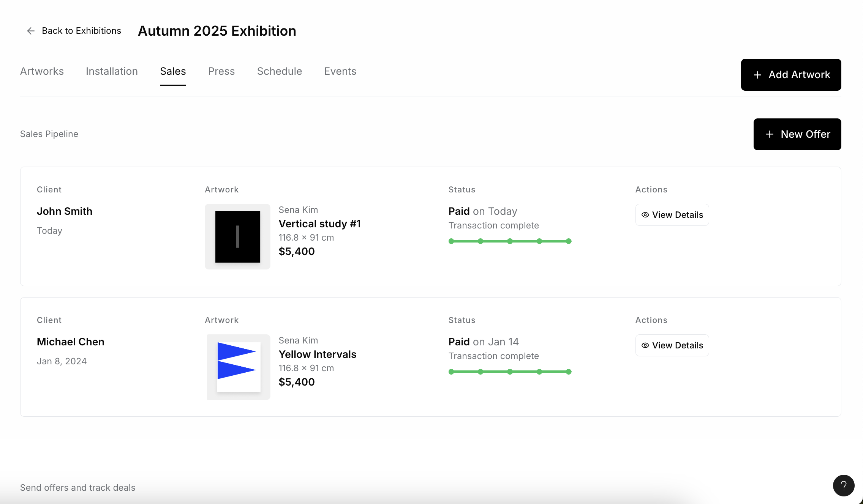
Task: Open the Schedule tab
Action: pyautogui.click(x=279, y=71)
